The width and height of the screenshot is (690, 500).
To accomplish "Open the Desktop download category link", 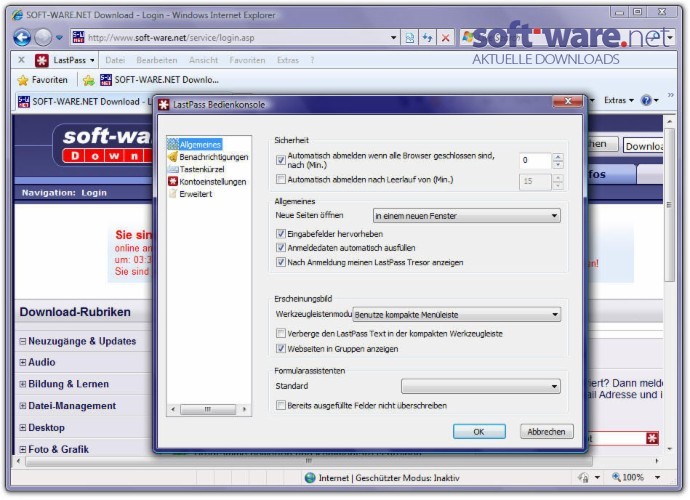I will [x=46, y=428].
